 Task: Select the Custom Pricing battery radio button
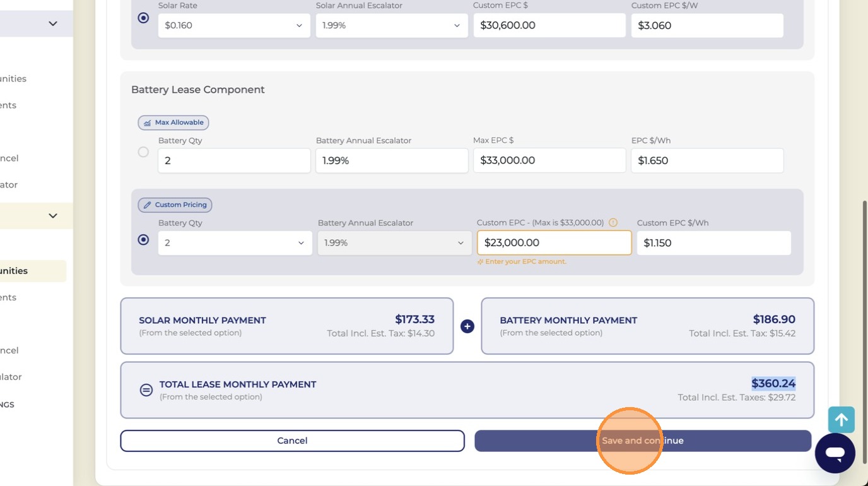[143, 240]
